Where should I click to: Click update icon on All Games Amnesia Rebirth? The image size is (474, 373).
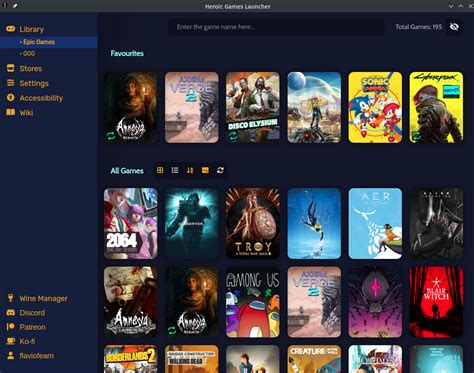point(172,330)
